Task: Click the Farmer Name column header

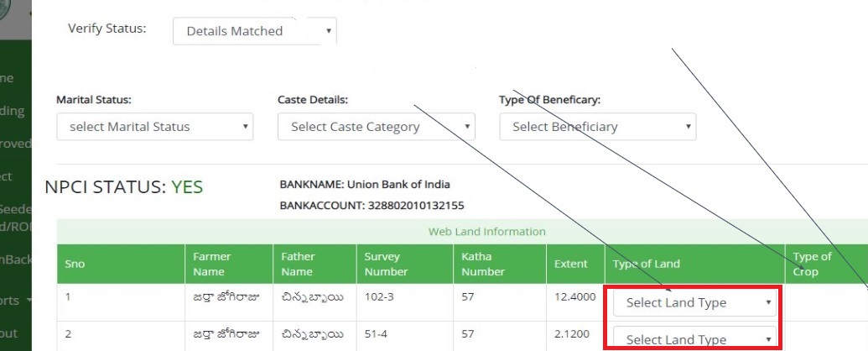Action: point(211,264)
